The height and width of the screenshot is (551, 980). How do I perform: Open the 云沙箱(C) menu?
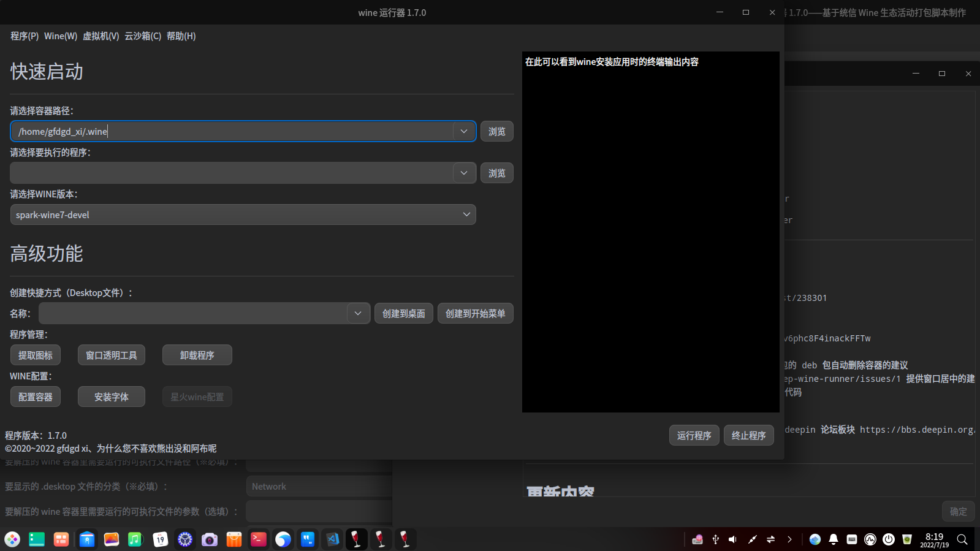[143, 36]
